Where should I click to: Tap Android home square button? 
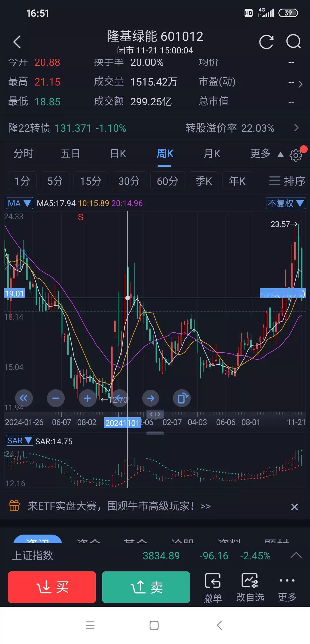pos(154,625)
